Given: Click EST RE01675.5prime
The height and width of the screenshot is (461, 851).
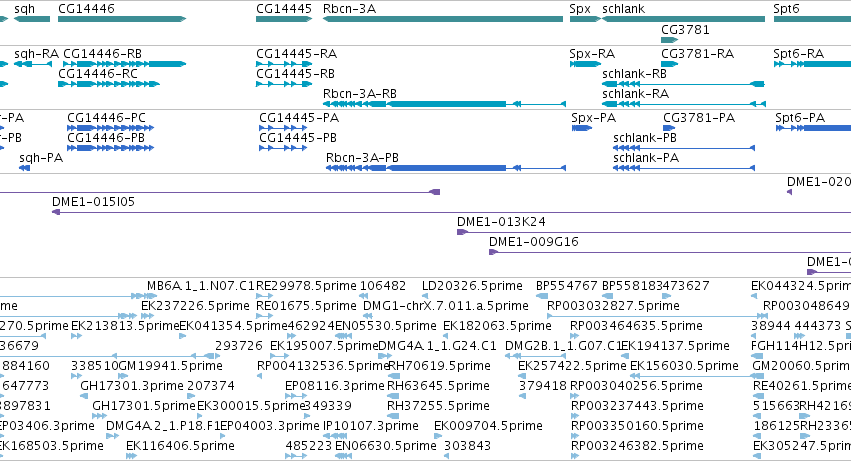Looking at the screenshot, I should click(x=306, y=306).
